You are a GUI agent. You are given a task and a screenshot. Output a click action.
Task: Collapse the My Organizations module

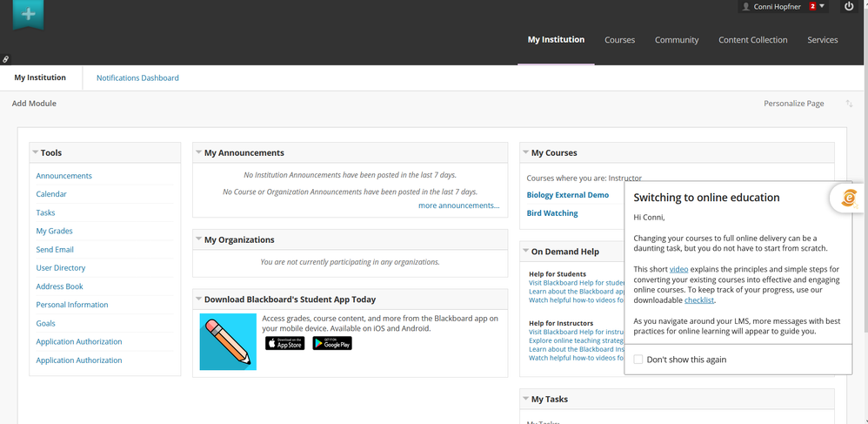tap(198, 239)
